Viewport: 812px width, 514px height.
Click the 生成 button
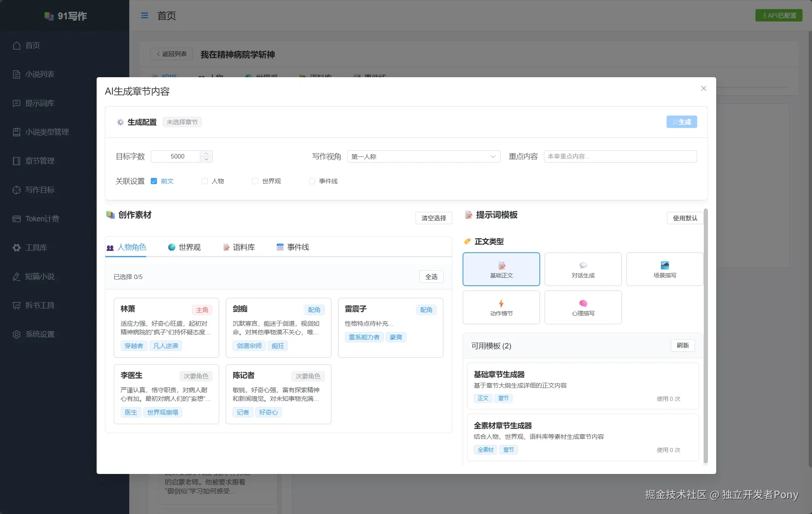(681, 121)
